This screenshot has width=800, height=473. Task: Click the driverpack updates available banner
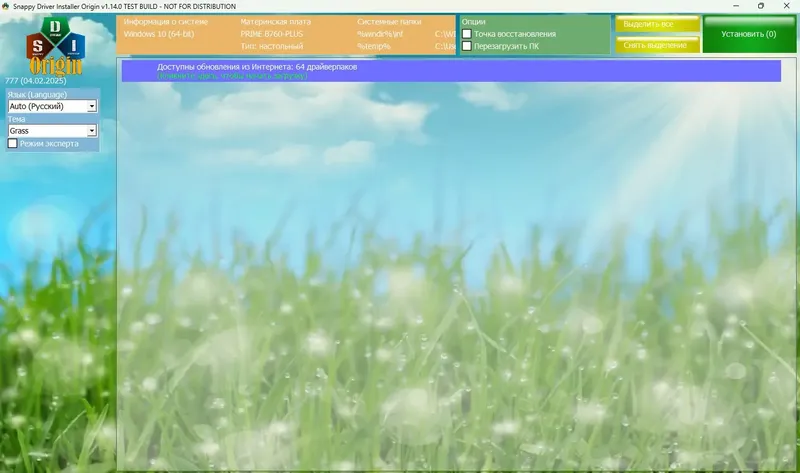click(451, 71)
